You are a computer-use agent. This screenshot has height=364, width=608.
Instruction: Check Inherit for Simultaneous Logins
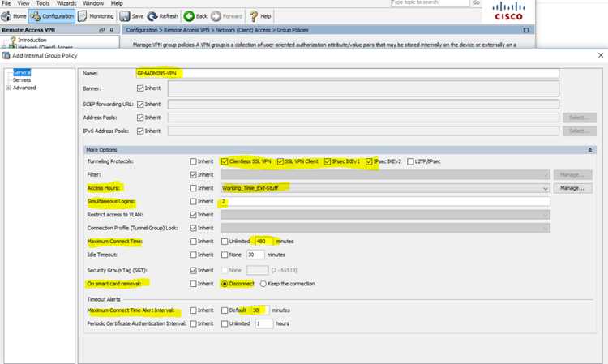coord(193,202)
